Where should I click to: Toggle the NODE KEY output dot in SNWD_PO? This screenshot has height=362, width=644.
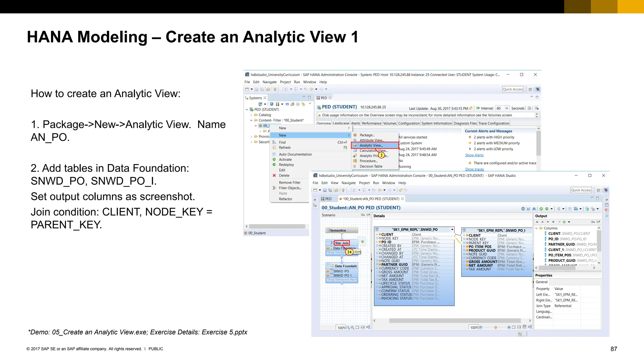(380, 238)
